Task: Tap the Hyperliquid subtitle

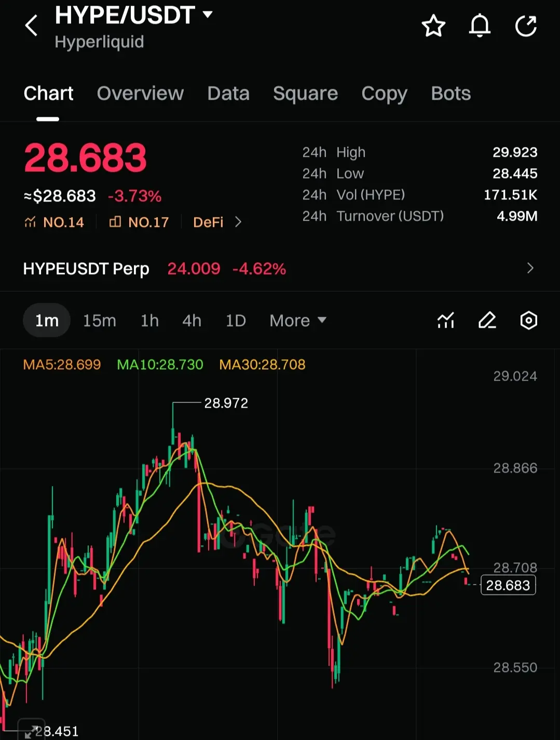Action: click(x=99, y=42)
